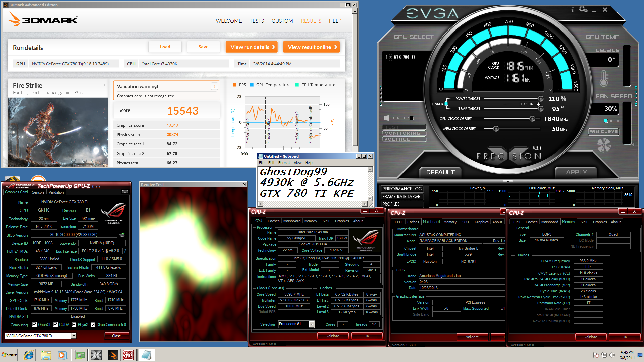Click the Prioritize triangle in EVGA Precision
The image size is (644, 362).
point(539,104)
